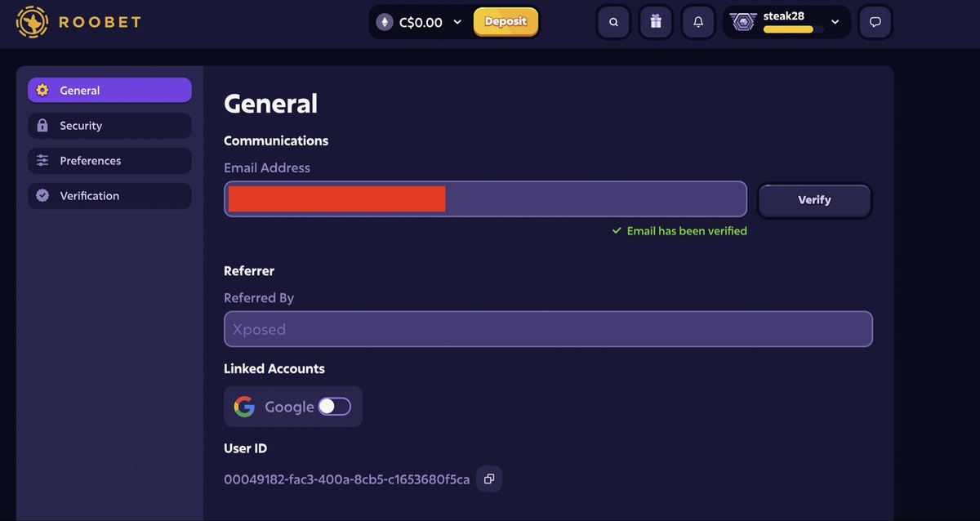
Task: Click the Communications section heading
Action: [x=276, y=140]
